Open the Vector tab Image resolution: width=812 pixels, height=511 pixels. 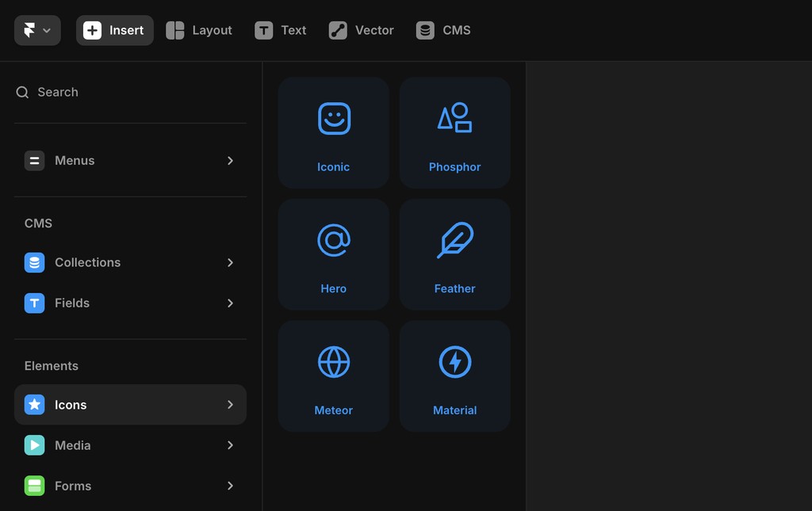pyautogui.click(x=361, y=29)
